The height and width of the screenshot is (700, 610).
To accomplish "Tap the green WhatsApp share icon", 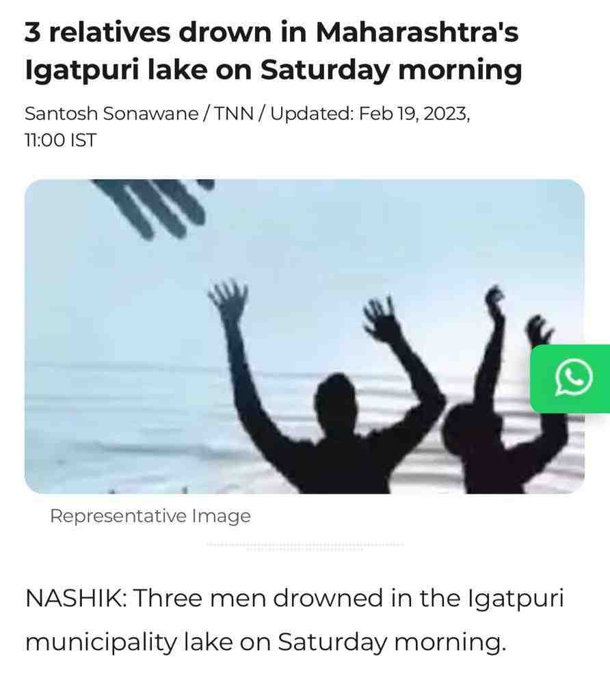I will pyautogui.click(x=570, y=379).
